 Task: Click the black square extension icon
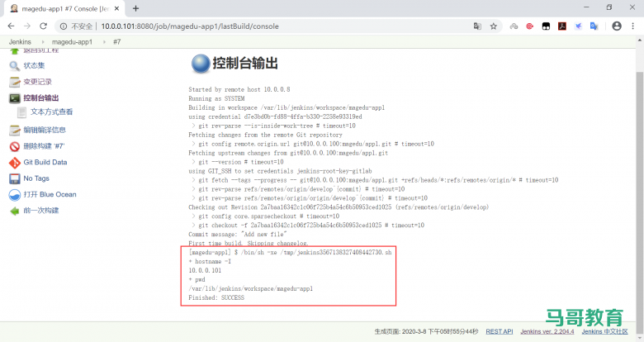pos(546,26)
